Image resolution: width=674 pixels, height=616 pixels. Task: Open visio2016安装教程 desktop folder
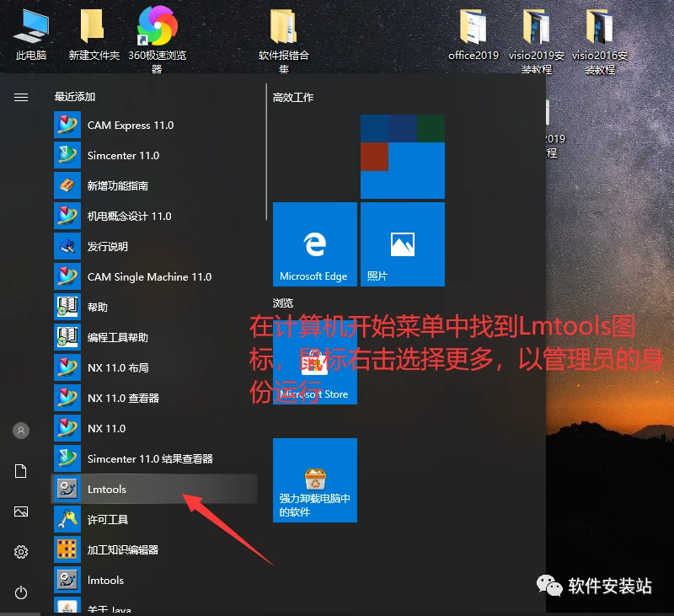pyautogui.click(x=600, y=41)
